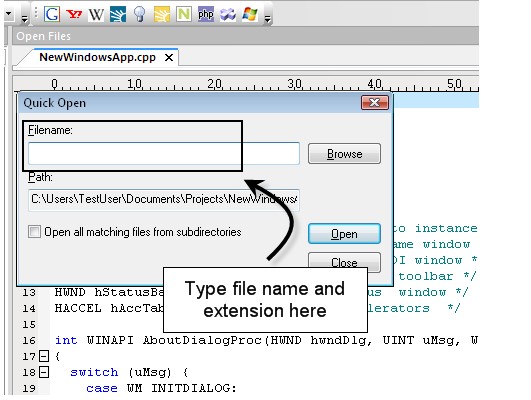531x400 pixels.
Task: Select the NewWindowsApp.cpp file tab
Action: click(98, 57)
